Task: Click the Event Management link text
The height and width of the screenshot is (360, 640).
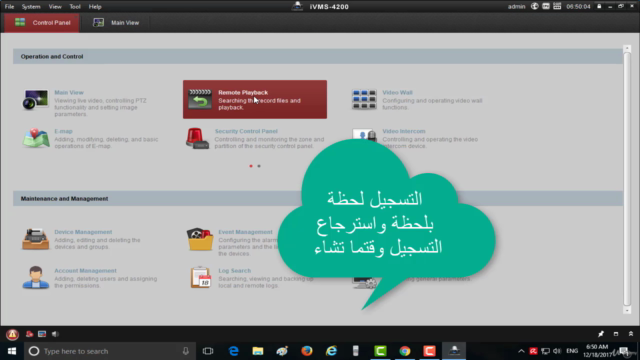Action: 245,232
